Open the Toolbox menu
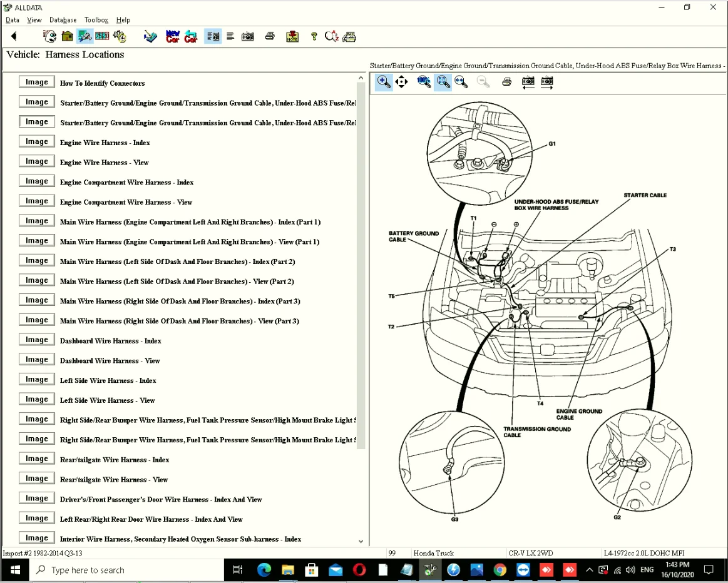This screenshot has width=728, height=583. [x=96, y=20]
